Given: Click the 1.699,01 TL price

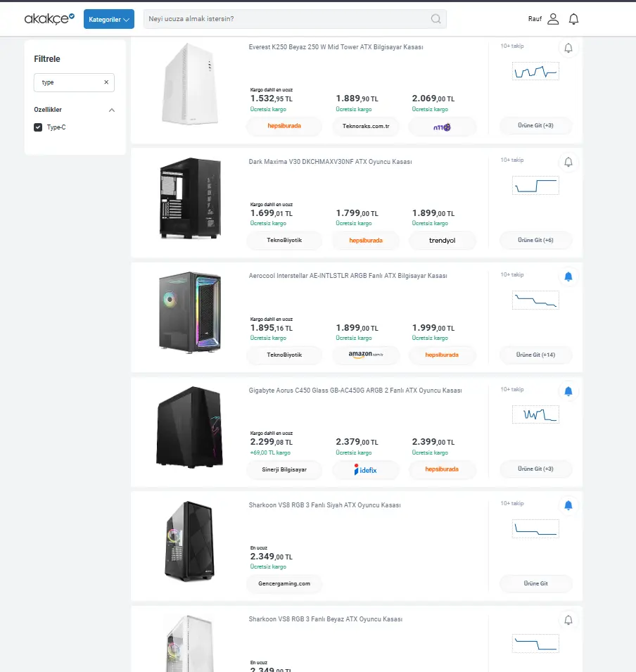Looking at the screenshot, I should point(272,213).
